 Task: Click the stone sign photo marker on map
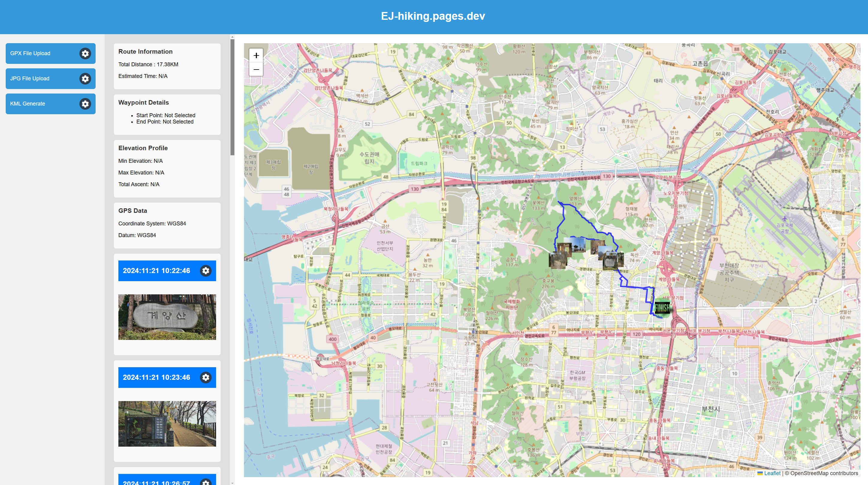point(610,263)
